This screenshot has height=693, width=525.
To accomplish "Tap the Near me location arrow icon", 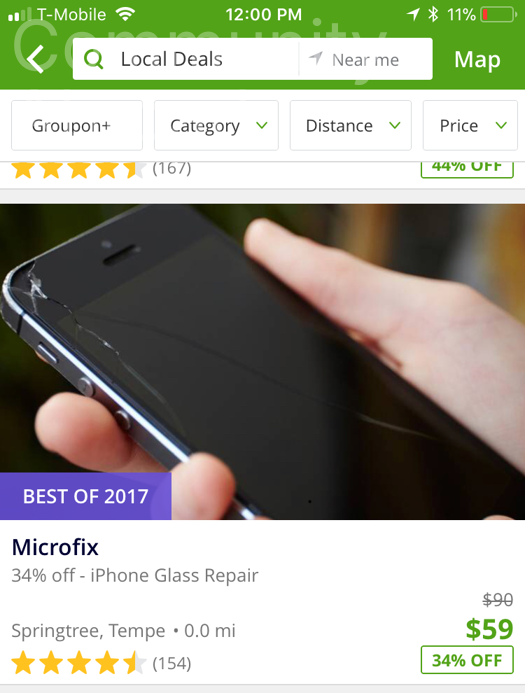I will point(316,58).
